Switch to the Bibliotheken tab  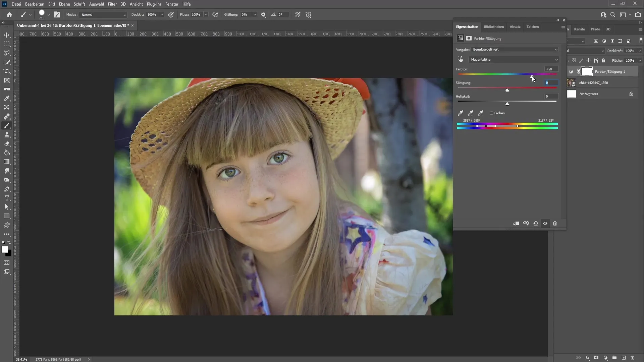click(x=494, y=26)
